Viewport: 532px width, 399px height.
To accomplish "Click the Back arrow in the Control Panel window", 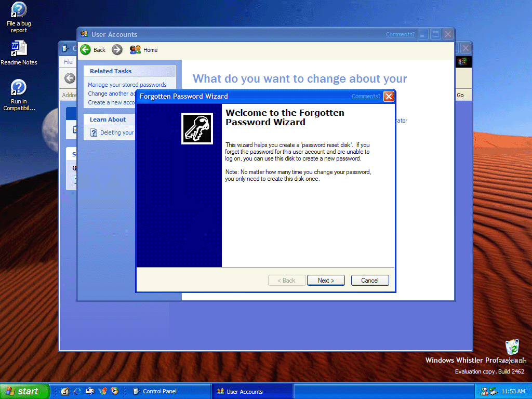I will (x=70, y=78).
